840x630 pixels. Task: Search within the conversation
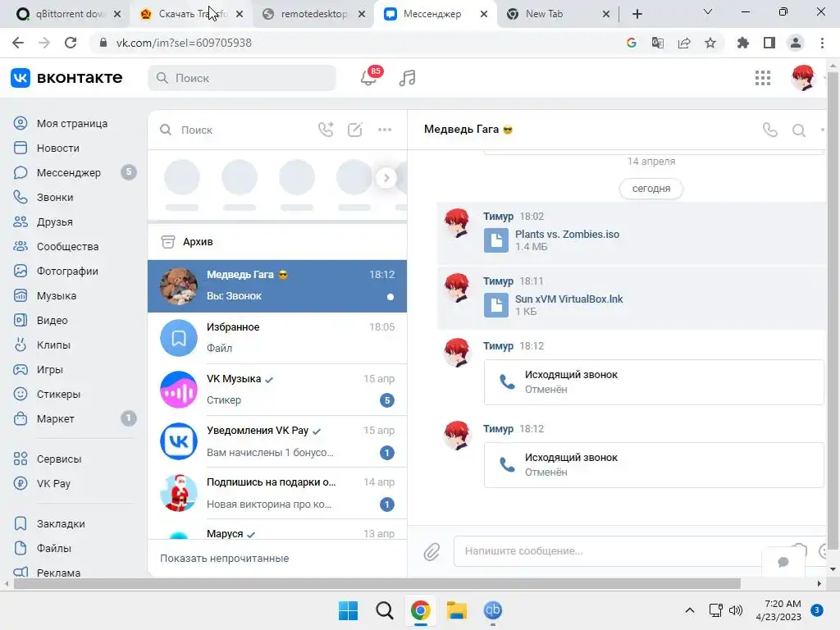pos(799,130)
